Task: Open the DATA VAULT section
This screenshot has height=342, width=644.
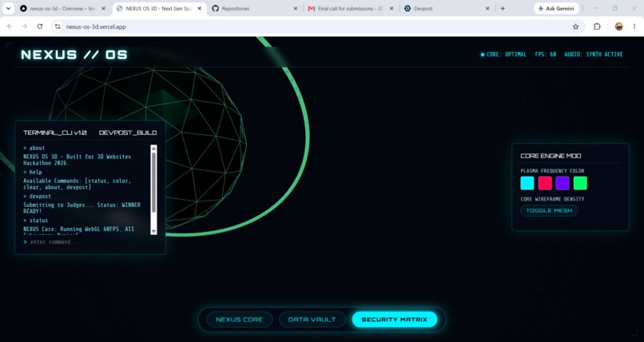Action: click(x=312, y=320)
